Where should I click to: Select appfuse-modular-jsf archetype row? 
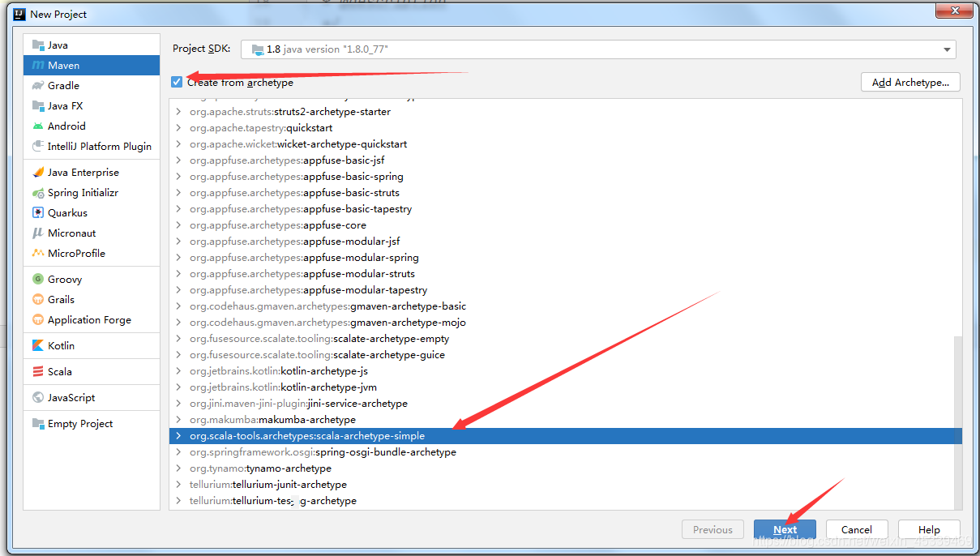(x=566, y=242)
